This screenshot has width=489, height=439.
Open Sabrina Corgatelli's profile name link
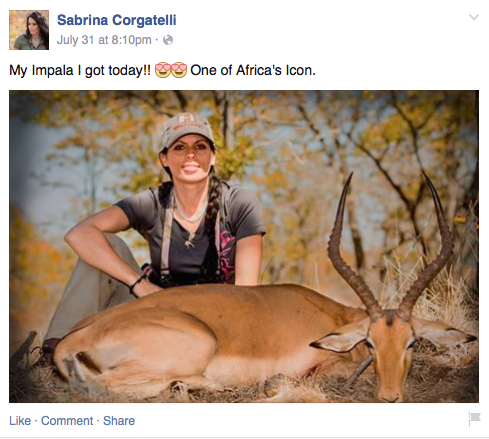117,20
